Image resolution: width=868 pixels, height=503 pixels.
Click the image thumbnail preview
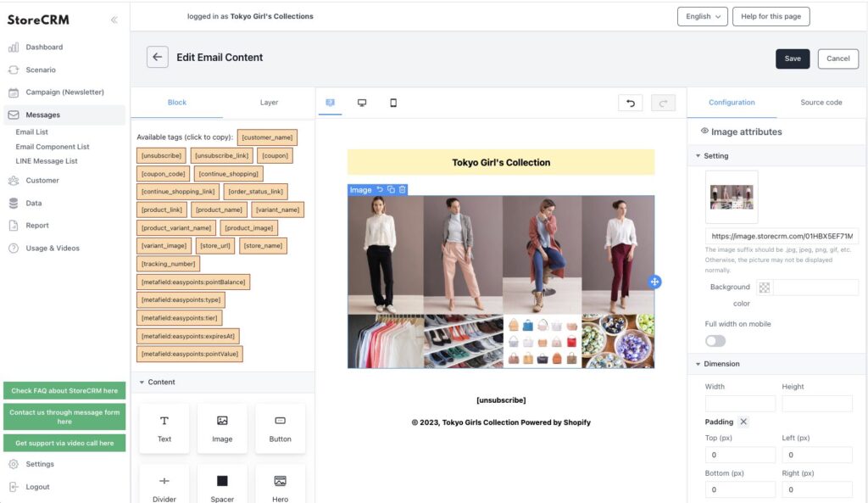(x=732, y=197)
